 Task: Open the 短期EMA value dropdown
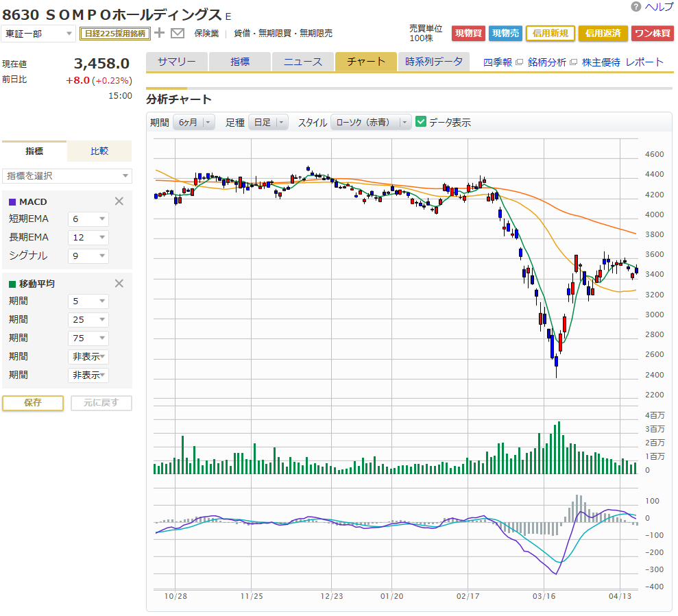[88, 219]
